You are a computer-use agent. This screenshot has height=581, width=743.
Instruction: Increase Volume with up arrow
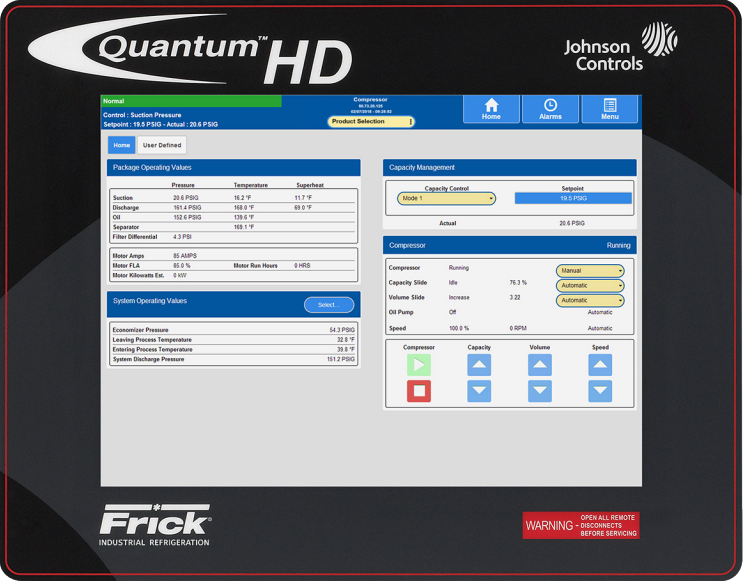coord(540,365)
